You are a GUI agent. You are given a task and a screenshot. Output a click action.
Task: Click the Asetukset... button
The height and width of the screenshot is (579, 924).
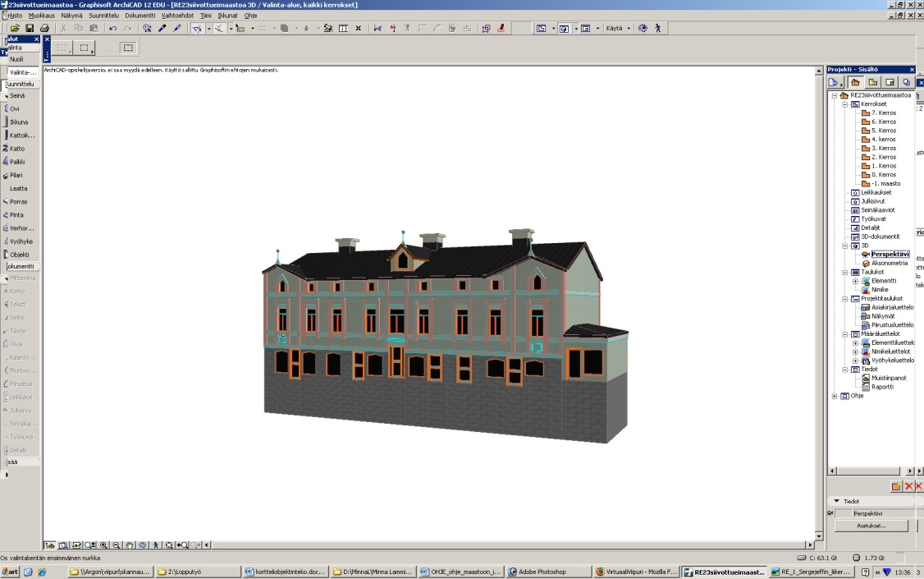pos(871,526)
